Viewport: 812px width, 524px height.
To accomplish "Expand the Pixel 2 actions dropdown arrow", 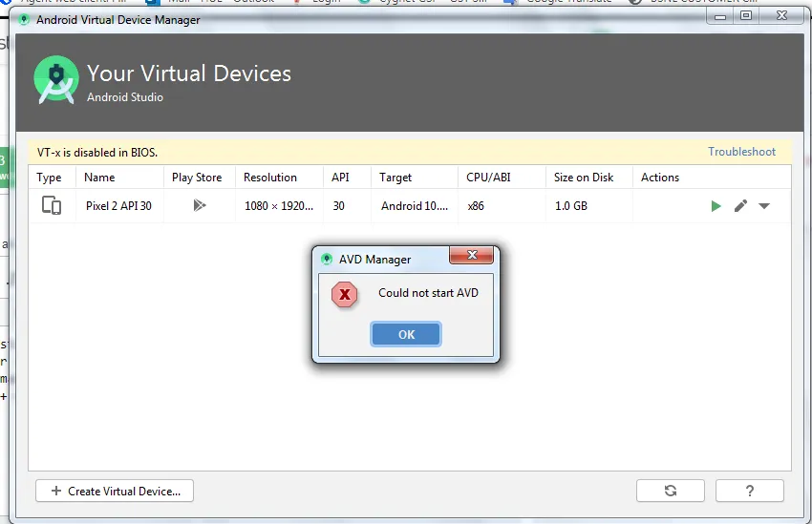I will (x=764, y=206).
